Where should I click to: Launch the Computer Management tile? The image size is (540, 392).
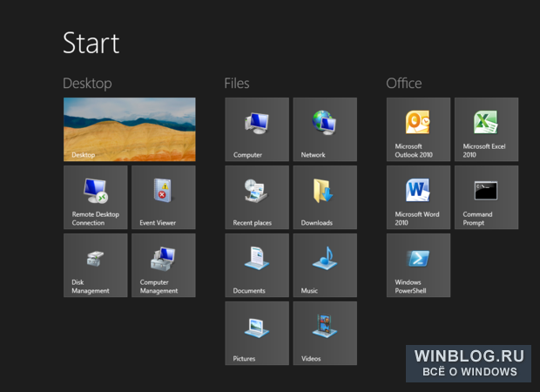pos(164,265)
